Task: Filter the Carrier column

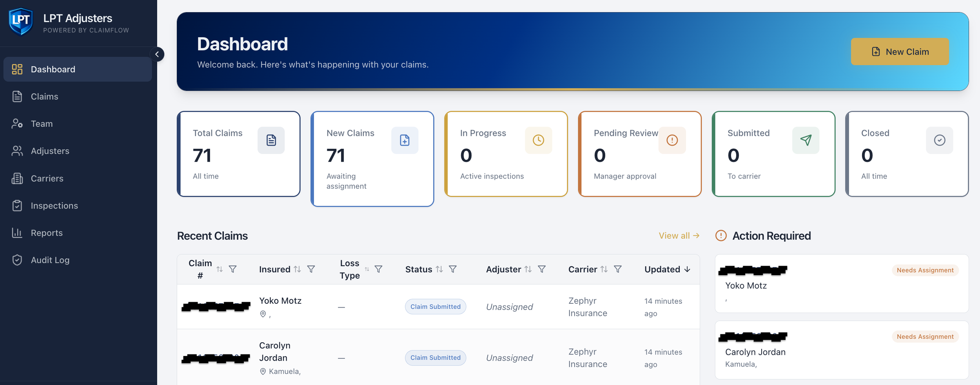Action: point(618,269)
